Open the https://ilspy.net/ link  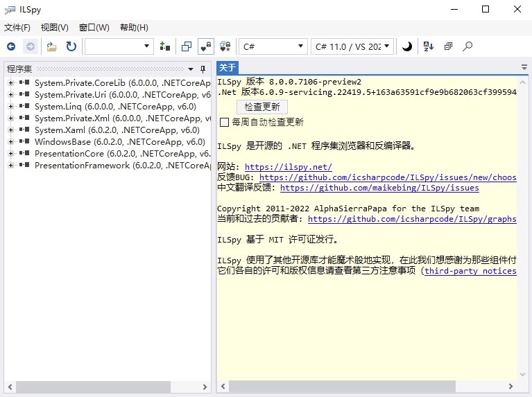tap(289, 167)
